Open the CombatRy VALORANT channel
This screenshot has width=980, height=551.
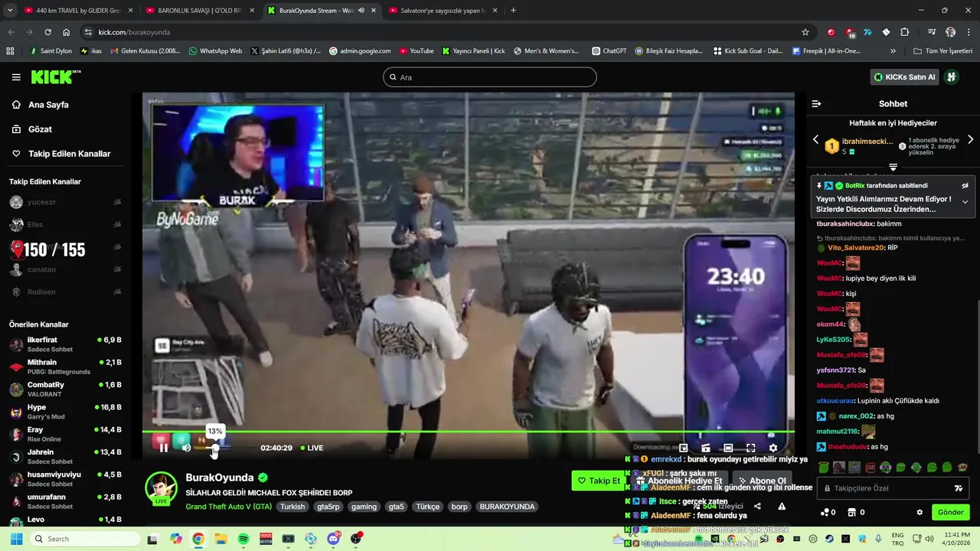pyautogui.click(x=65, y=389)
